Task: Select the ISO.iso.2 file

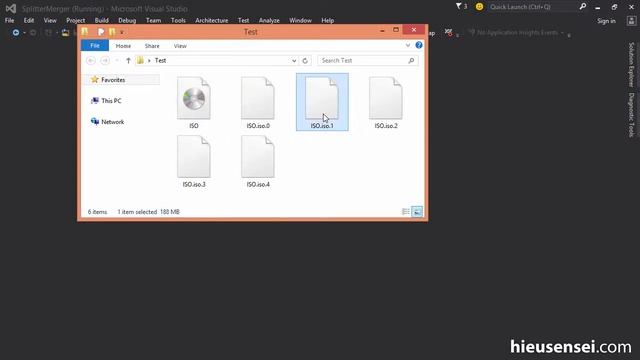Action: tap(386, 103)
